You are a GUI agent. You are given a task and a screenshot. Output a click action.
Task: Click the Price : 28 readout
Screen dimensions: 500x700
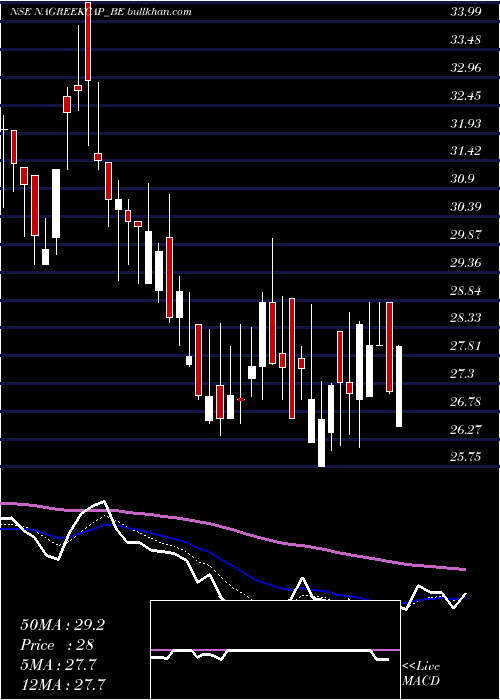57,645
